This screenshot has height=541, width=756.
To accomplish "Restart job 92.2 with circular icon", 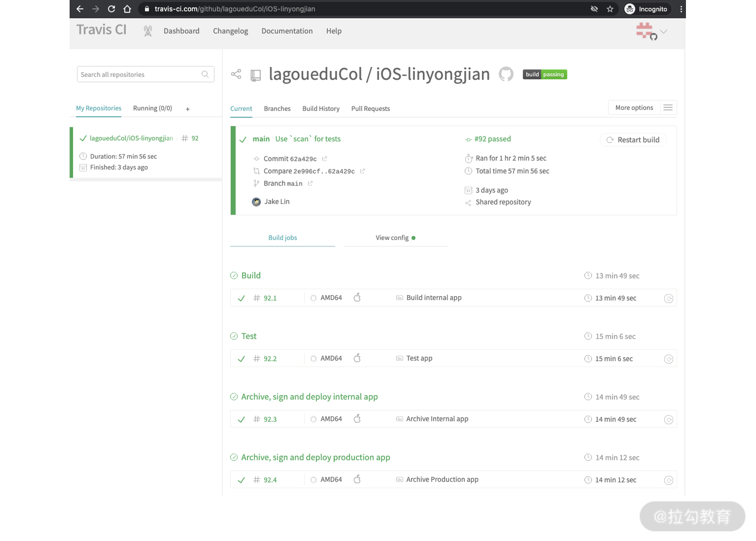I will (668, 359).
